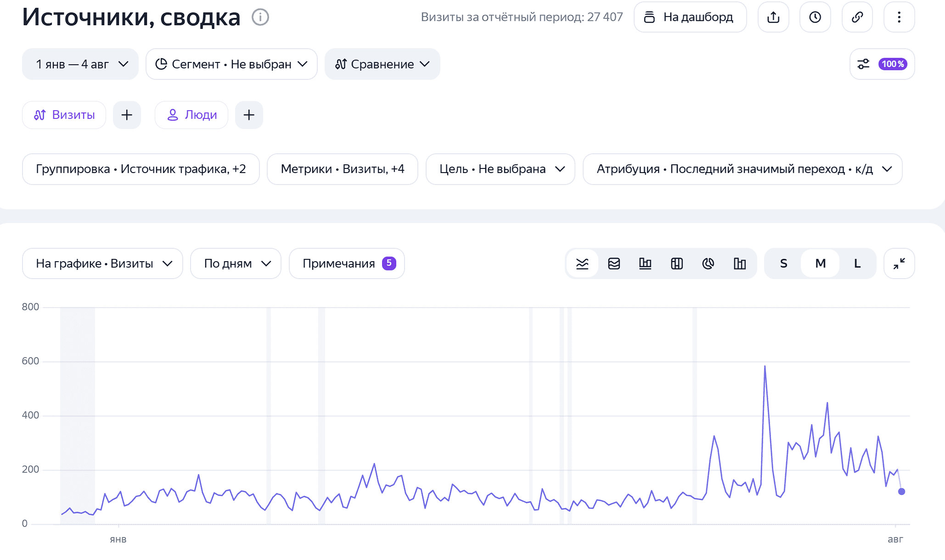Image resolution: width=945 pixels, height=560 pixels.
Task: Click the wide shaded note band near the chart's left edge
Action: (78, 415)
